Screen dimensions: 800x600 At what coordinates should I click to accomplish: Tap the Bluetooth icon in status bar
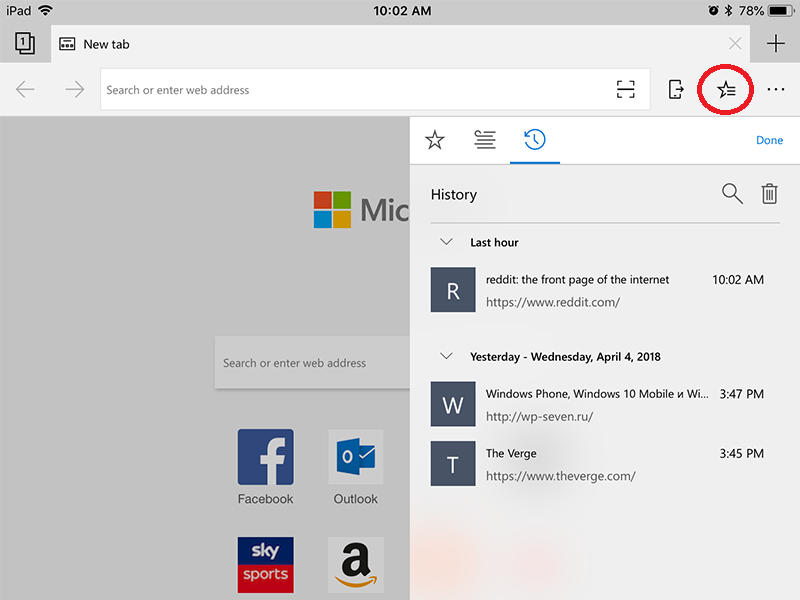[729, 10]
